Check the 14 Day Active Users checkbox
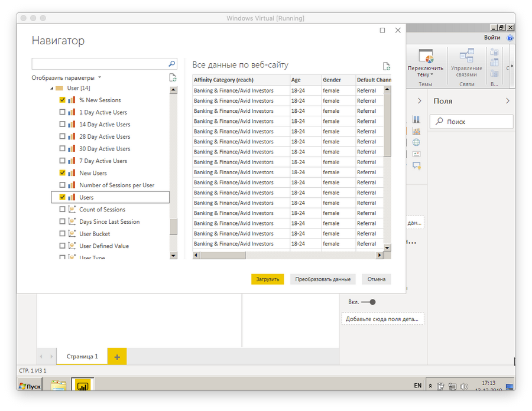 (63, 125)
